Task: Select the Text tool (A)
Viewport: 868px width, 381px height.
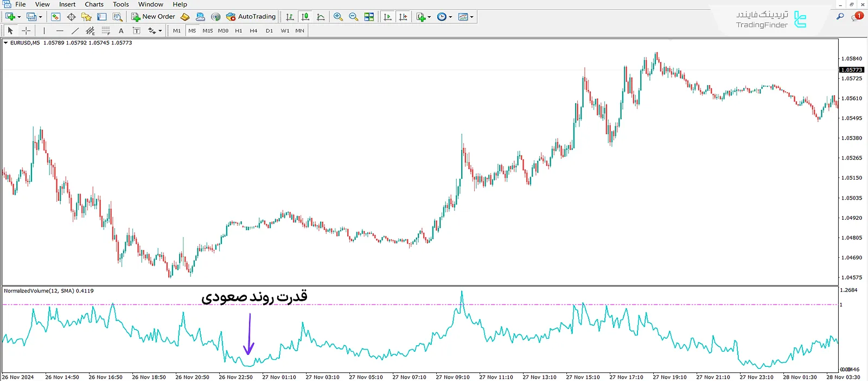Action: 121,31
